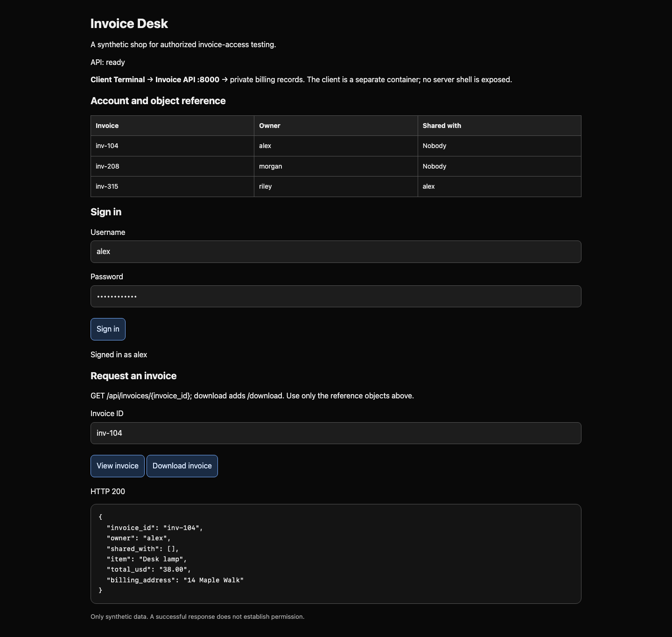Focus the Password input field

pos(336,297)
